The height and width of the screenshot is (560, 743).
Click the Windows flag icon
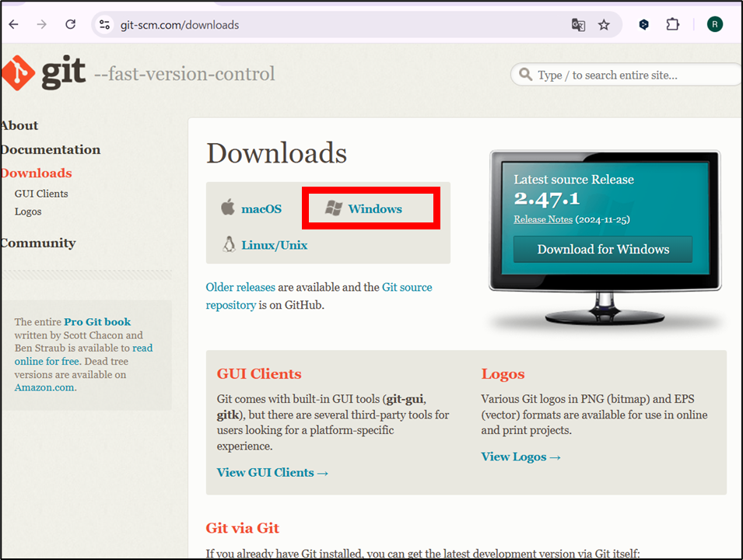334,208
